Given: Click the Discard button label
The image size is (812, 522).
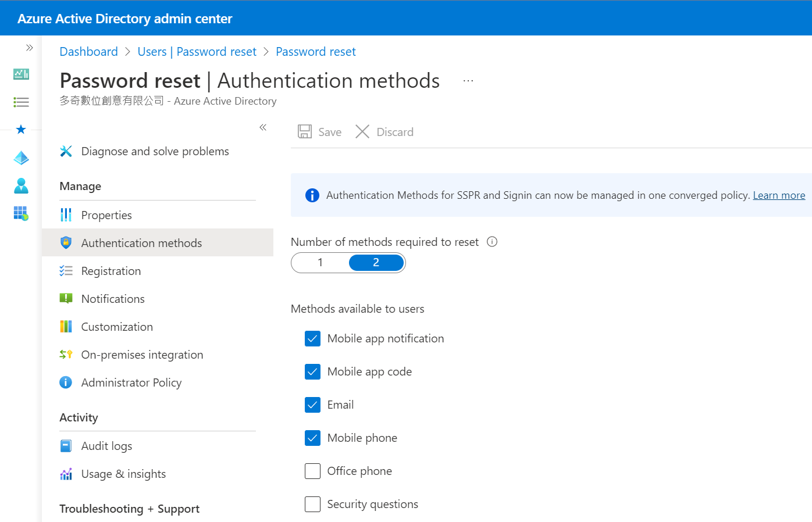Looking at the screenshot, I should [395, 132].
